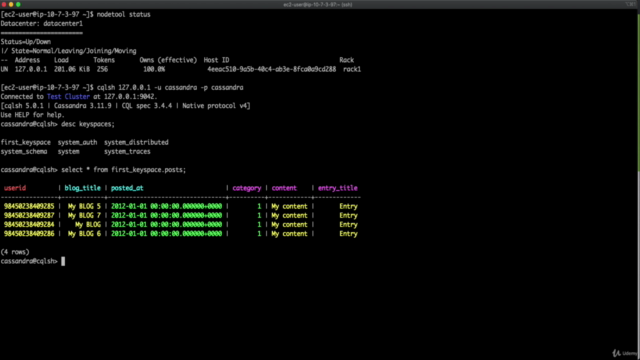This screenshot has height=360, width=640.
Task: Click userid 98450238409287
Action: pyautogui.click(x=29, y=216)
